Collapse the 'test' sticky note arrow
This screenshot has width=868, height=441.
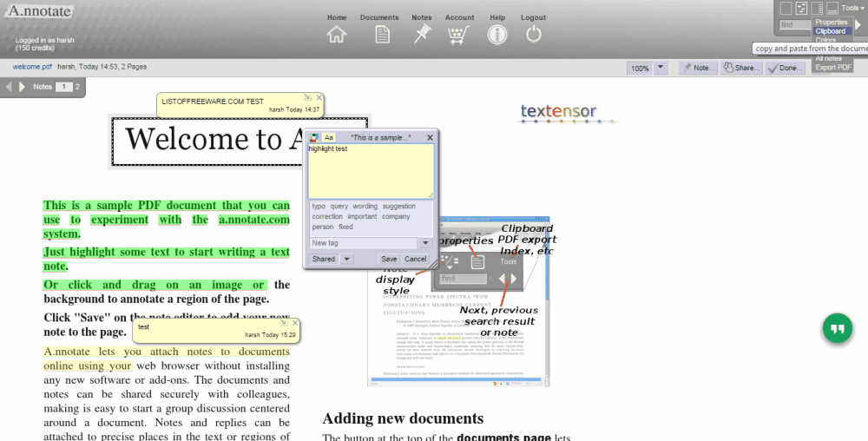284,323
